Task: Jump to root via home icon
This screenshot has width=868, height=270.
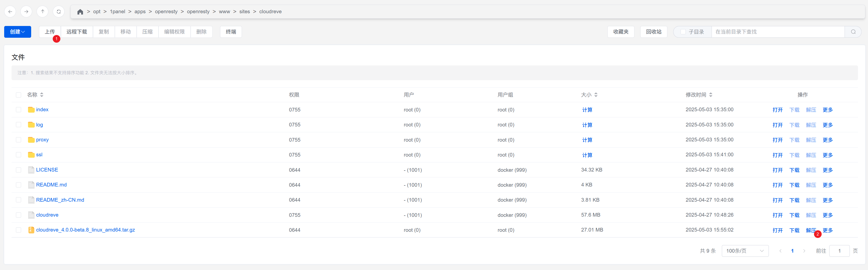Action: (x=80, y=12)
